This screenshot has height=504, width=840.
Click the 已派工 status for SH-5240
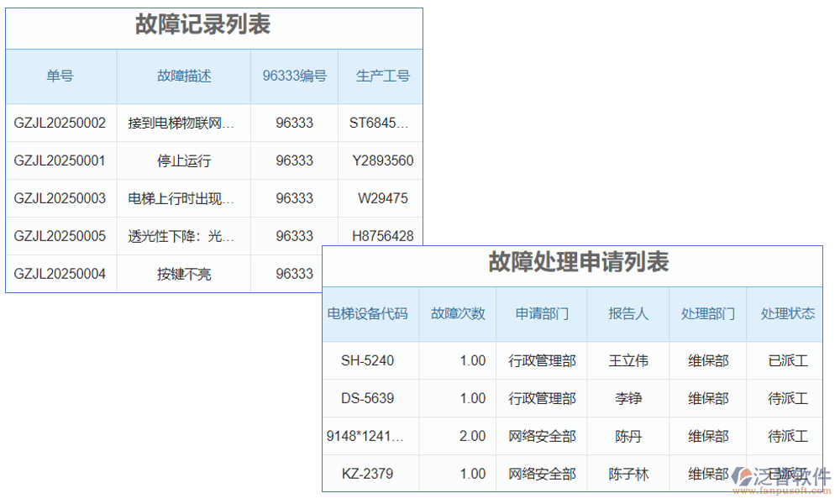point(787,360)
